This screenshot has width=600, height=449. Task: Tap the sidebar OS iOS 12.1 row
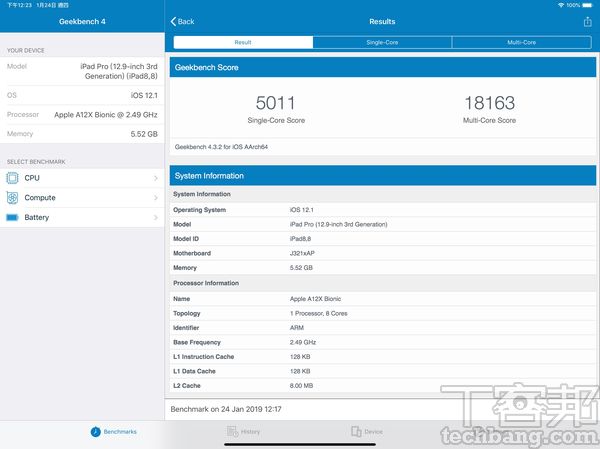82,95
